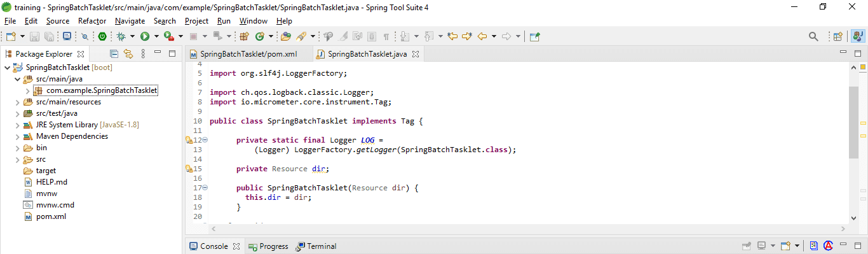Expand the JRE System Library node

17,125
